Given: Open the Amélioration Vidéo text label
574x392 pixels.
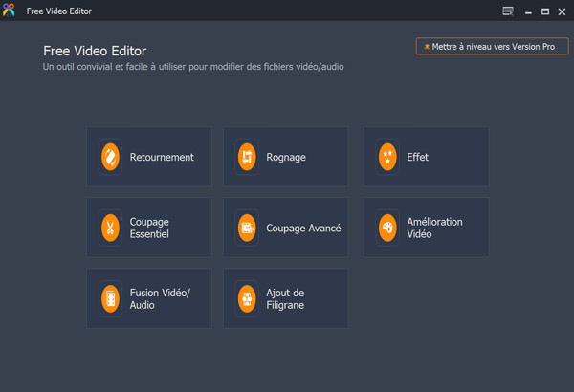Looking at the screenshot, I should (x=434, y=228).
